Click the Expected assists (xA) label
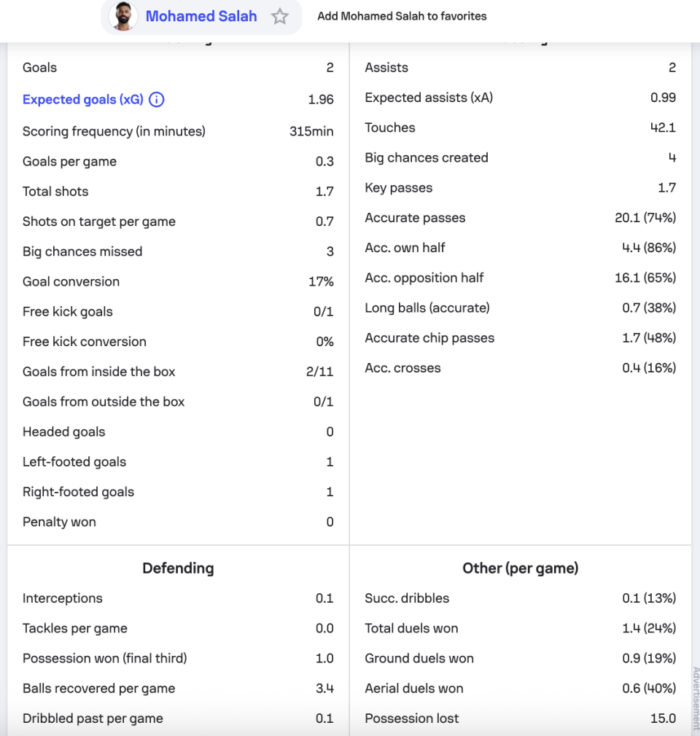The height and width of the screenshot is (736, 700). [x=429, y=98]
